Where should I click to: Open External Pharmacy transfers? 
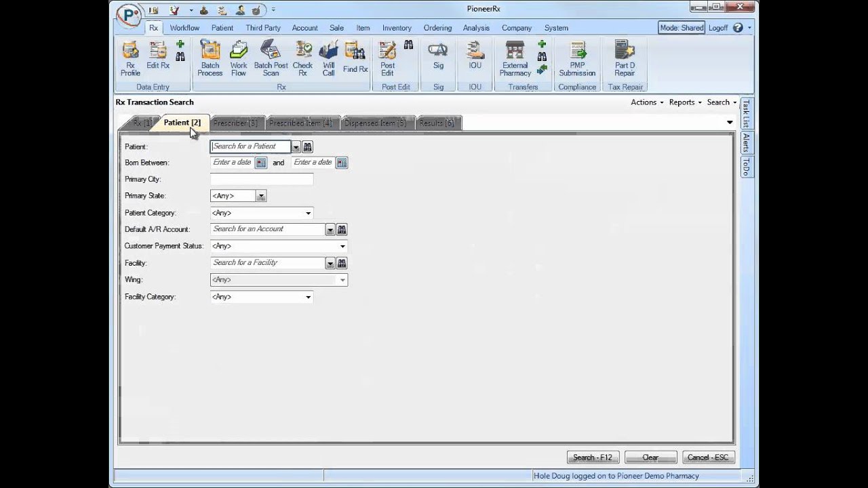[515, 58]
